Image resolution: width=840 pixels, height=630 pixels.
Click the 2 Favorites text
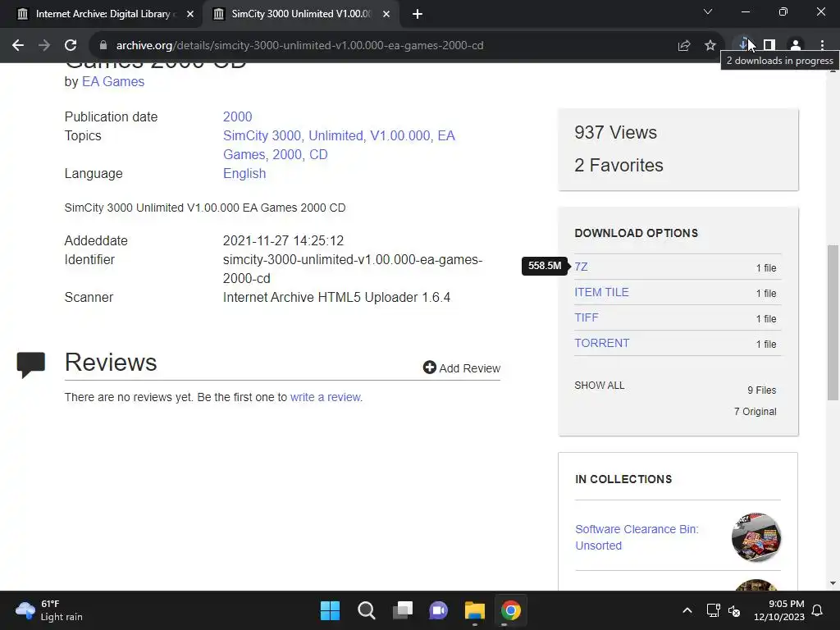tap(619, 166)
